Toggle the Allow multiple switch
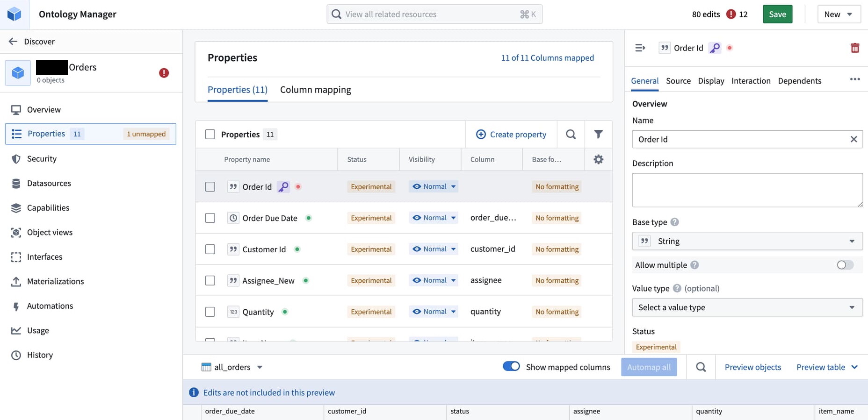 845,265
